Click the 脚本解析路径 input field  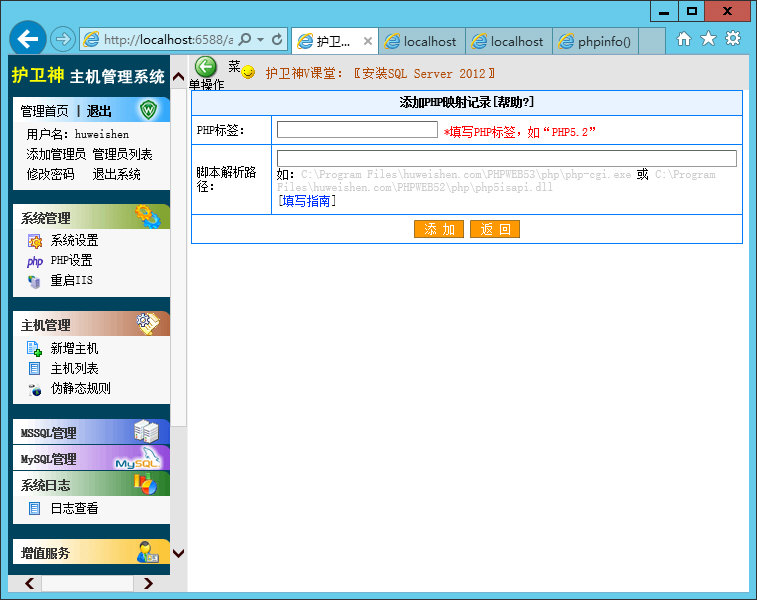[x=506, y=158]
